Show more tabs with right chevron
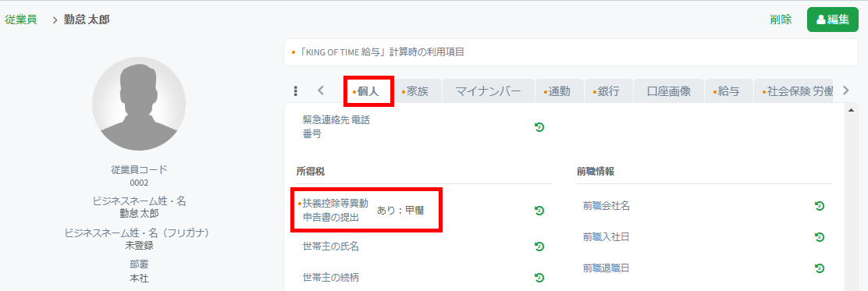This screenshot has height=291, width=868. point(845,90)
